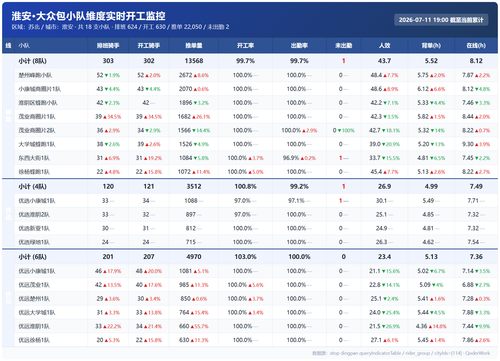Click the 5.52 subtotal value
The height and width of the screenshot is (361, 500).
pos(431,61)
